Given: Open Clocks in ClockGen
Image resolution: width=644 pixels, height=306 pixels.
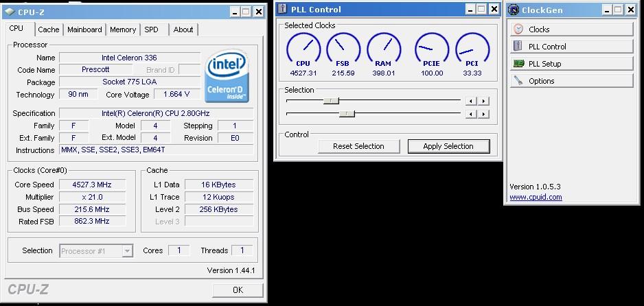Looking at the screenshot, I should [571, 29].
